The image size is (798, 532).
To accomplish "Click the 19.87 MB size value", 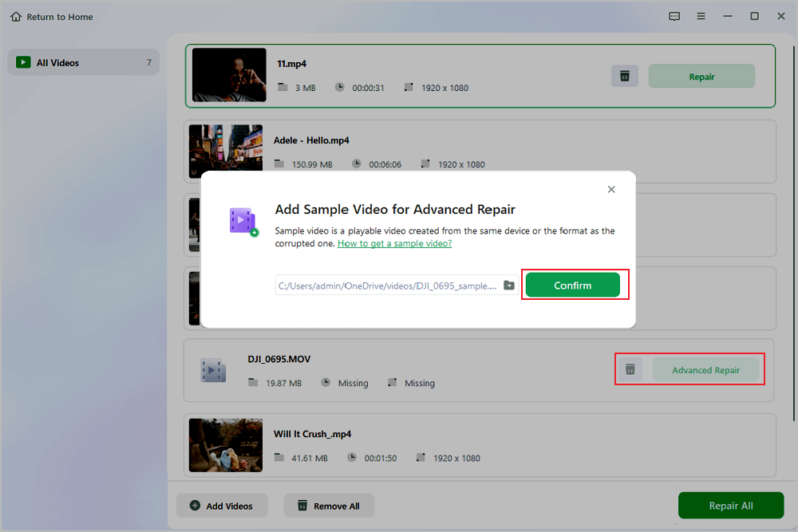I will 283,383.
